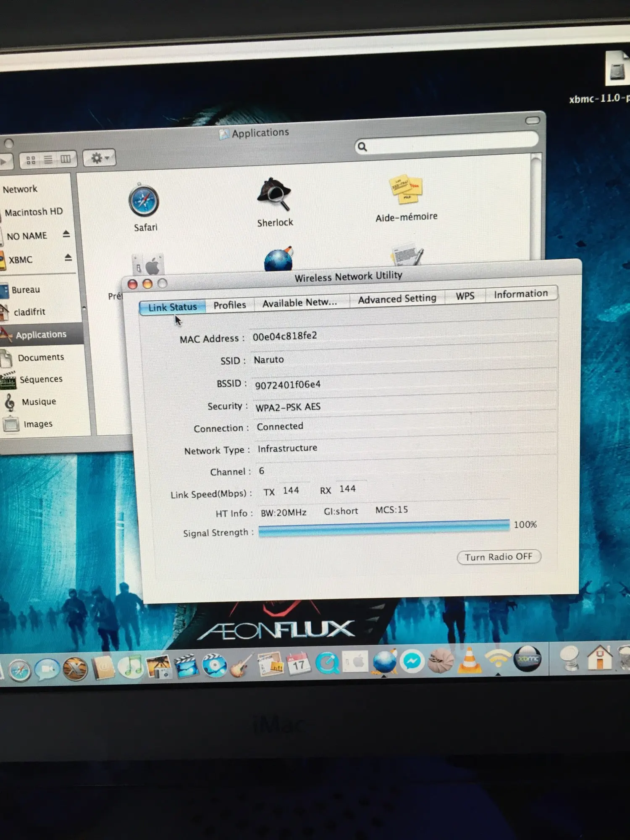Launch QuickTime Player from the Dock
The image size is (630, 840).
pyautogui.click(x=327, y=663)
